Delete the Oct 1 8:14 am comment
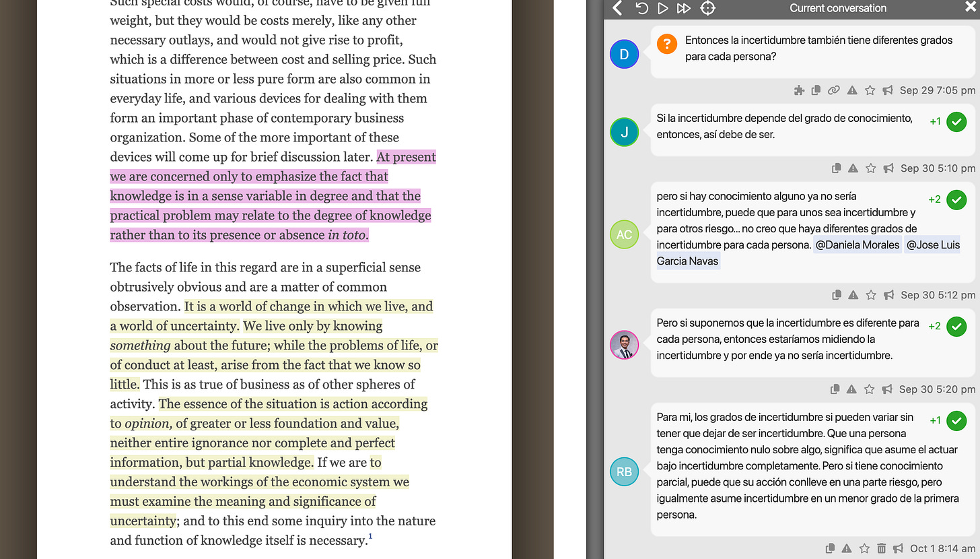The image size is (980, 559). [881, 549]
